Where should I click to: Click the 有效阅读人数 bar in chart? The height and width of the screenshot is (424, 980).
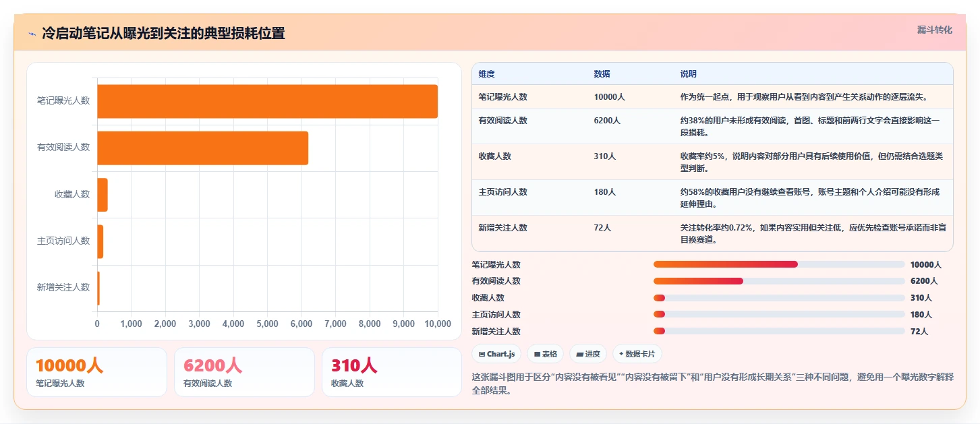(x=202, y=148)
